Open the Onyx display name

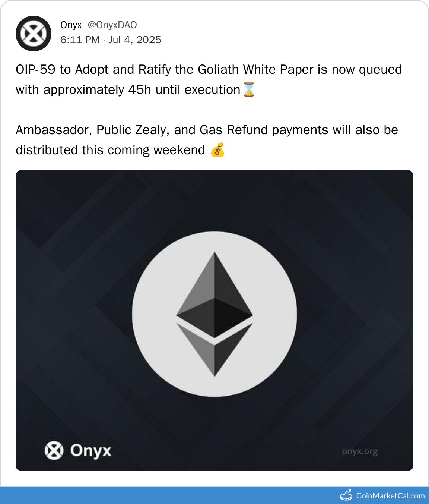71,25
